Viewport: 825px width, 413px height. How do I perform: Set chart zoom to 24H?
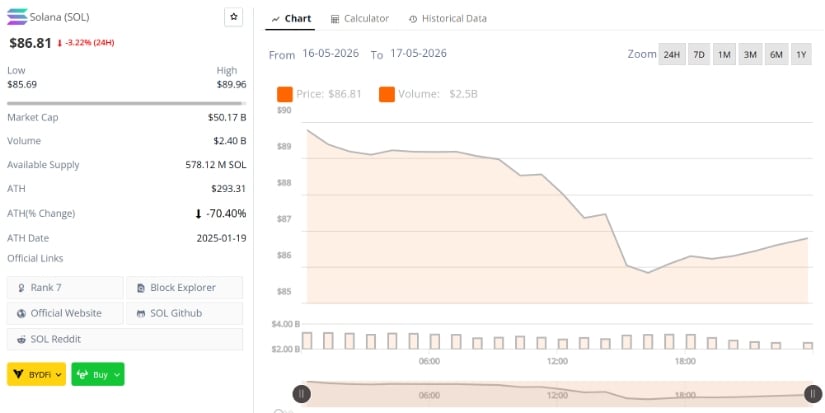tap(672, 54)
